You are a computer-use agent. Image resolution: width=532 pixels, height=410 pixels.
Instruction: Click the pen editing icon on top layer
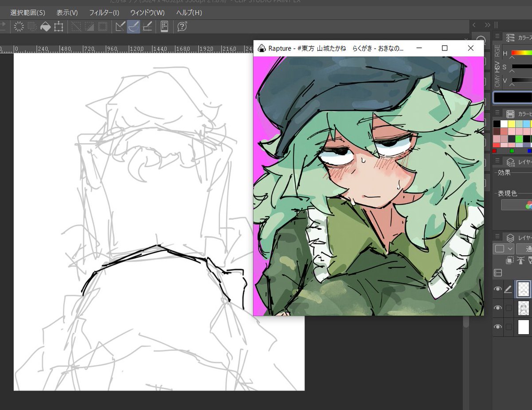[508, 289]
